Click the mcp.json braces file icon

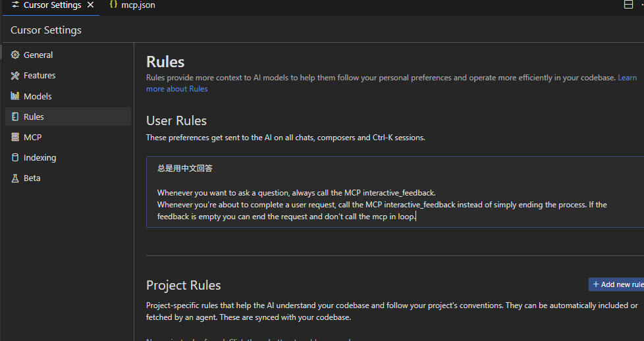pos(113,5)
